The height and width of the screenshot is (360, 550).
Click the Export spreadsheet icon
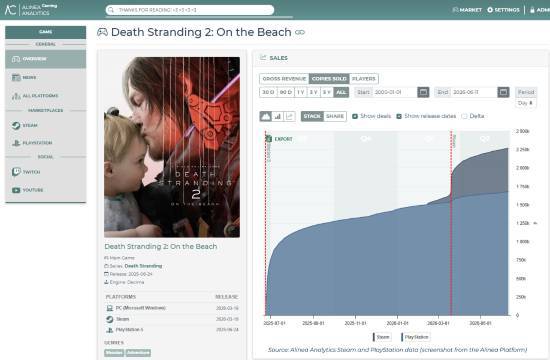click(x=269, y=139)
